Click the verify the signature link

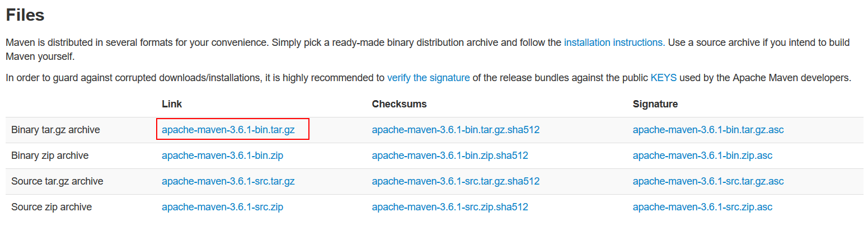pos(428,78)
